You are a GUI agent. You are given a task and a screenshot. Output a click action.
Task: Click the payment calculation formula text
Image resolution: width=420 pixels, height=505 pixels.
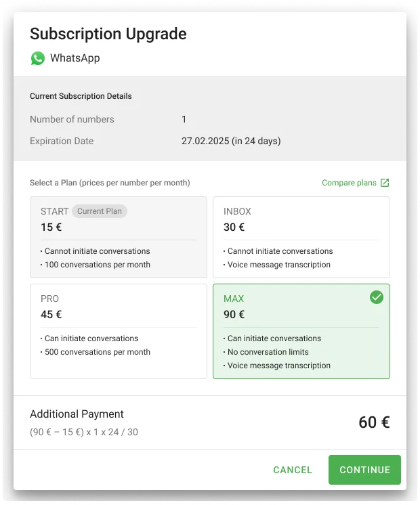[x=84, y=432]
